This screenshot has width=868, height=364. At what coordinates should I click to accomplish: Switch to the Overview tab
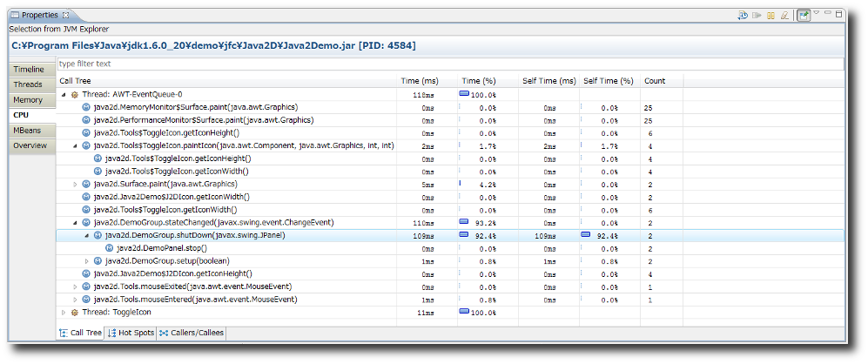(x=32, y=145)
